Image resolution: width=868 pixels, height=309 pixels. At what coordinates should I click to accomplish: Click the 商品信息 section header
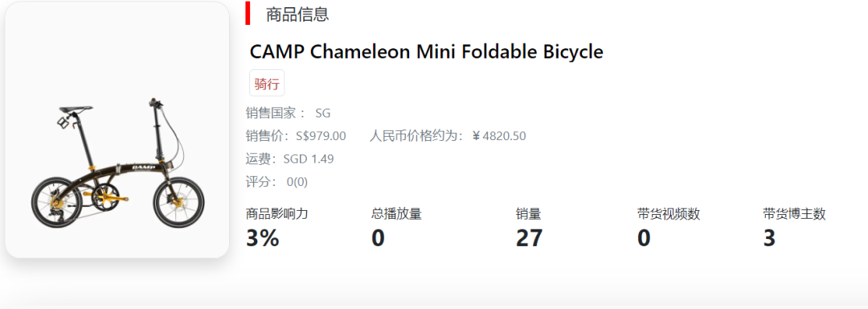tap(297, 14)
